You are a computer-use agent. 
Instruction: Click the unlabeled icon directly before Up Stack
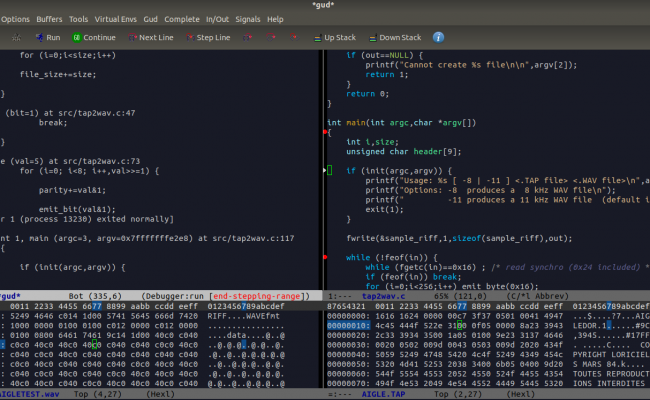(x=293, y=38)
